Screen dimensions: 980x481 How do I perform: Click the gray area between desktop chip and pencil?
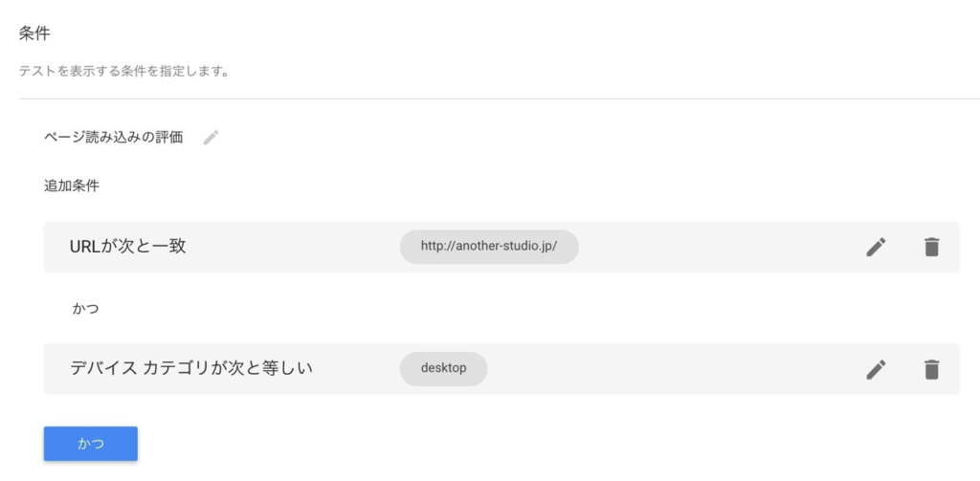point(677,368)
